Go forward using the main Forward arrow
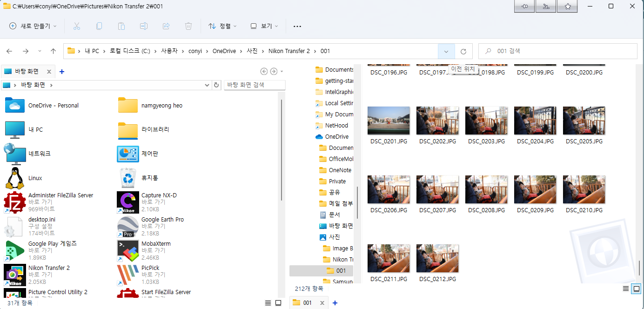644x309 pixels. (26, 51)
